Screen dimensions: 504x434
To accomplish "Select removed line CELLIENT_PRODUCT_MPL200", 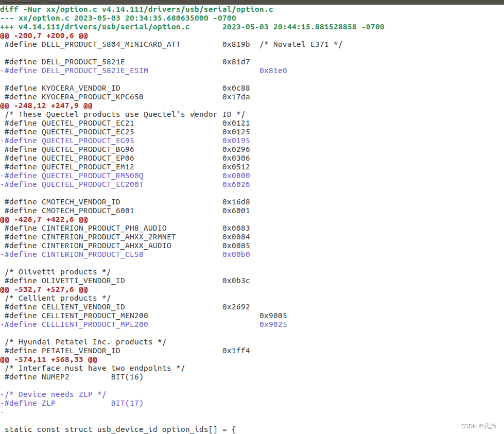I will pyautogui.click(x=144, y=324).
